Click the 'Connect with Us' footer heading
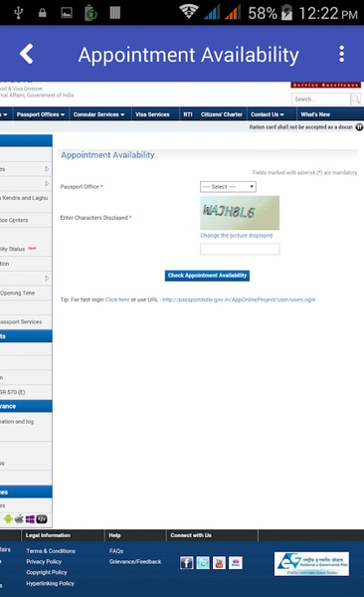This screenshot has width=364, height=597. (x=191, y=535)
